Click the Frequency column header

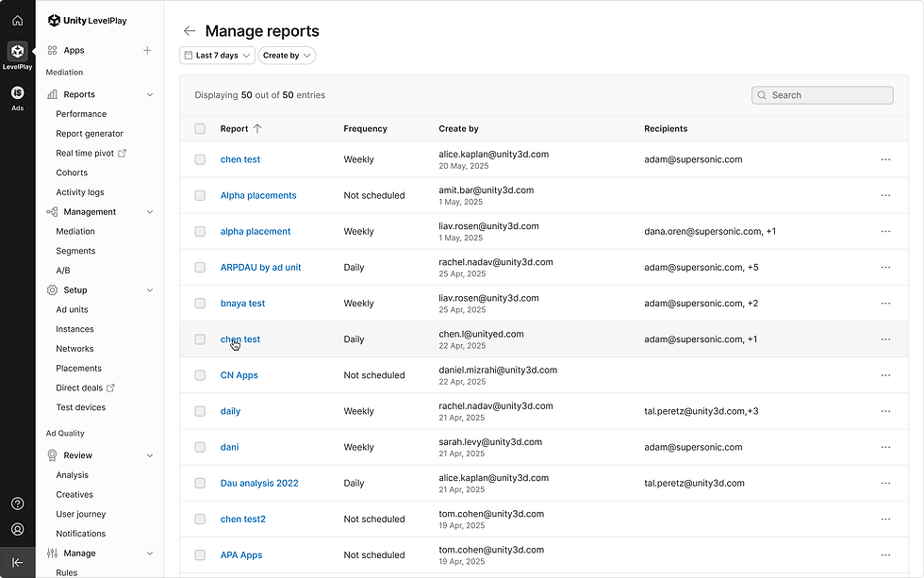(366, 128)
